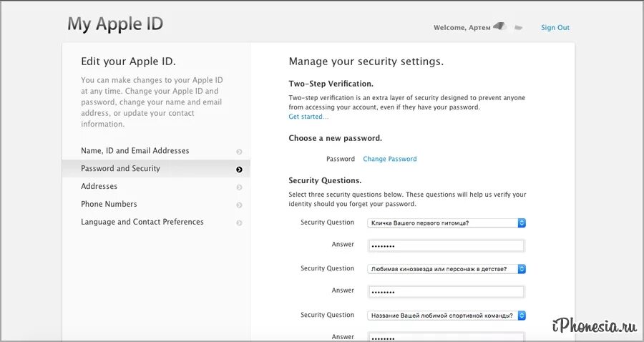Click arrow icon beside Name, ID and Email Addresses

[239, 152]
